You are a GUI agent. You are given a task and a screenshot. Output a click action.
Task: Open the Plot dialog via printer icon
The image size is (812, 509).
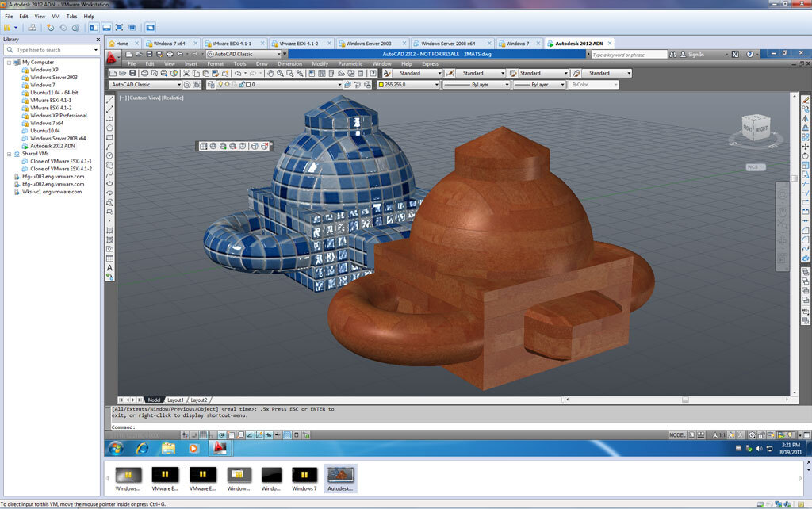[x=143, y=73]
